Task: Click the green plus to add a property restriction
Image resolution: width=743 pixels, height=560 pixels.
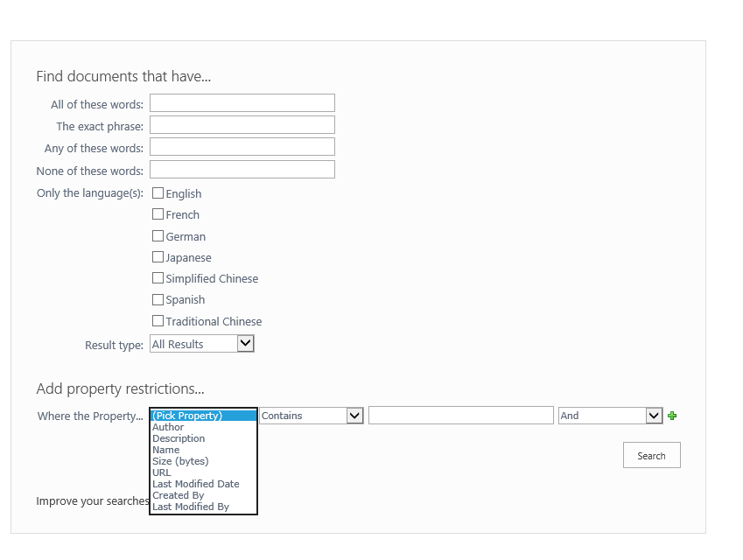Action: pos(672,415)
